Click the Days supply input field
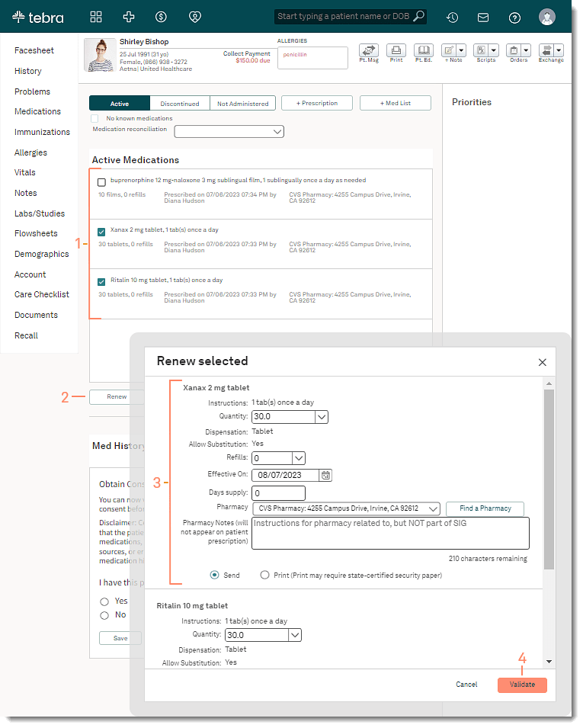This screenshot has width=583, height=728. (x=278, y=493)
